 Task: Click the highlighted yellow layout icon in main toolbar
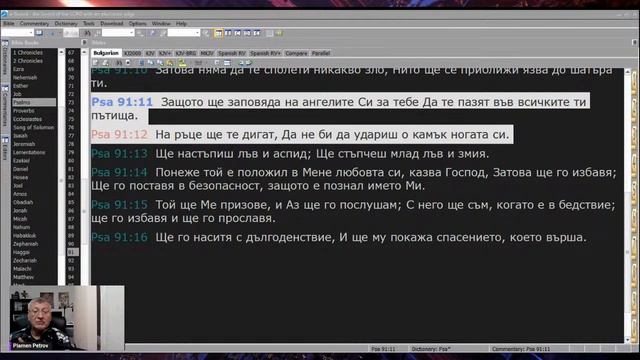[218, 33]
